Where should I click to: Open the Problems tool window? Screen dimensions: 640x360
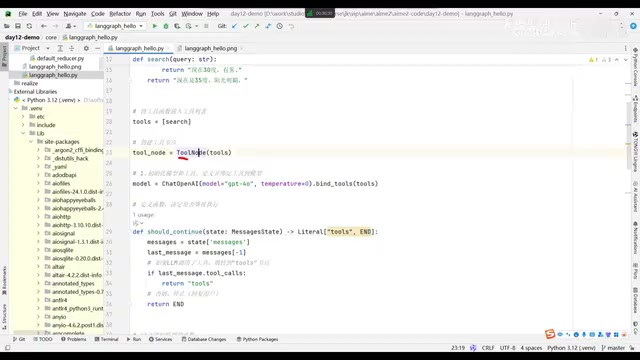[x=74, y=339]
